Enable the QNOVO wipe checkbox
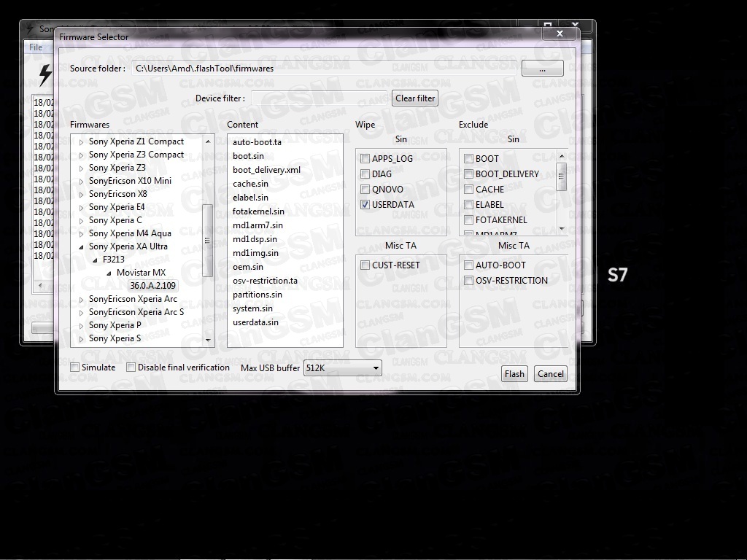The width and height of the screenshot is (747, 560). coord(365,189)
